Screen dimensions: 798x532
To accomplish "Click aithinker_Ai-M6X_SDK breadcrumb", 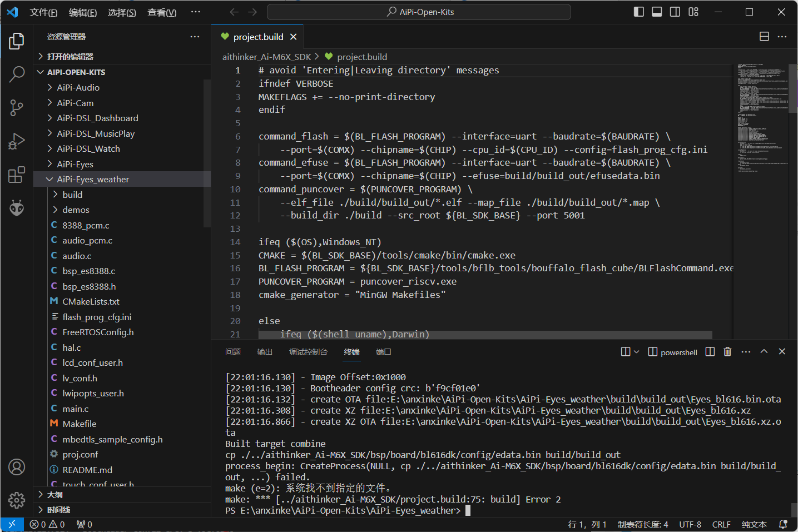I will point(267,57).
